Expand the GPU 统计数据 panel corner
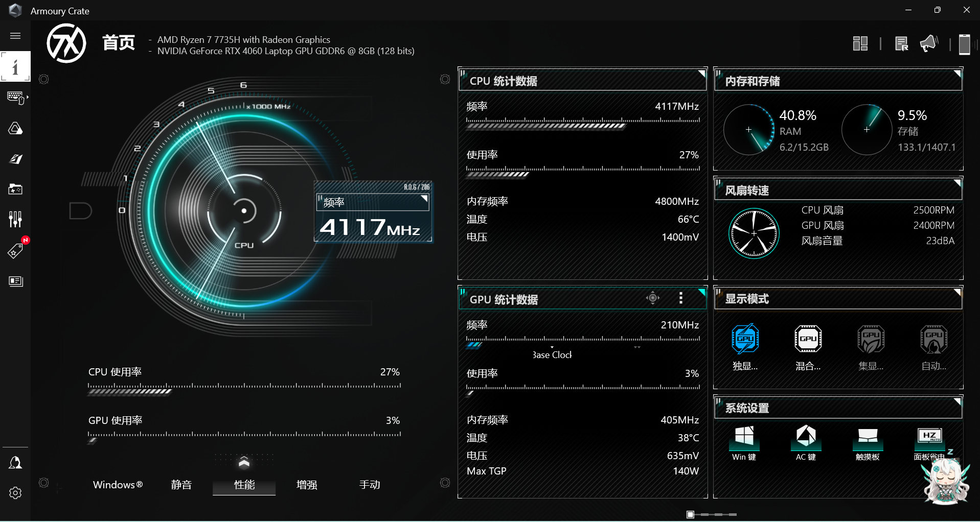This screenshot has height=522, width=980. click(x=702, y=292)
